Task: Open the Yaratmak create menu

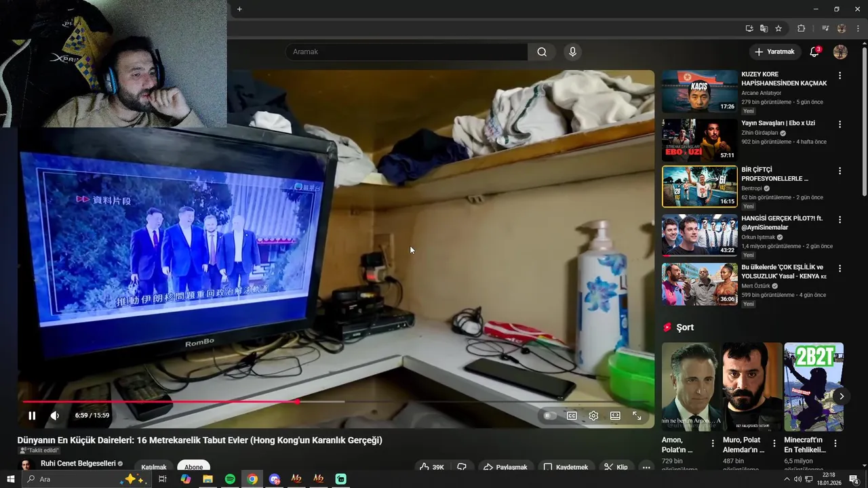Action: pyautogui.click(x=774, y=52)
